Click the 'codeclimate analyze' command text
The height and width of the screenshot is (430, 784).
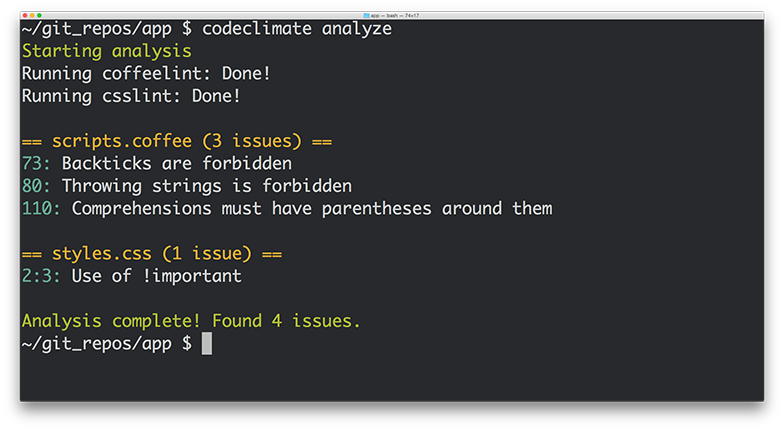click(x=297, y=29)
